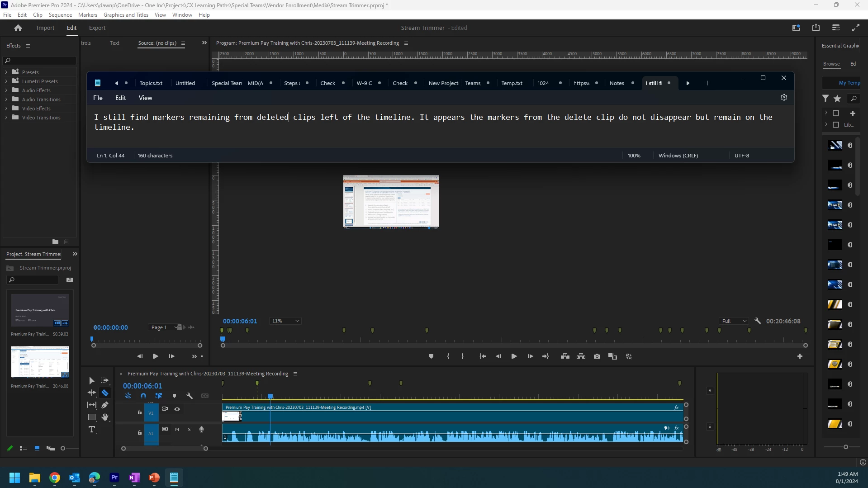Select the Hand tool

pyautogui.click(x=105, y=417)
